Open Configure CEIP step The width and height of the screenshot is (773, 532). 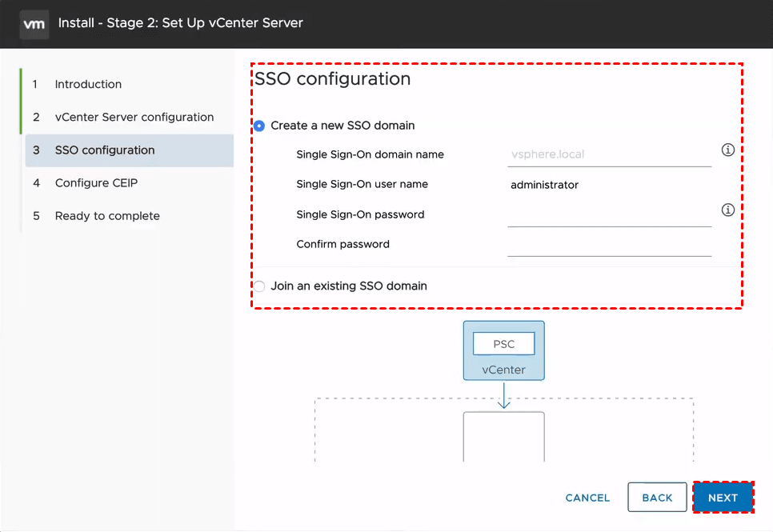(x=96, y=182)
